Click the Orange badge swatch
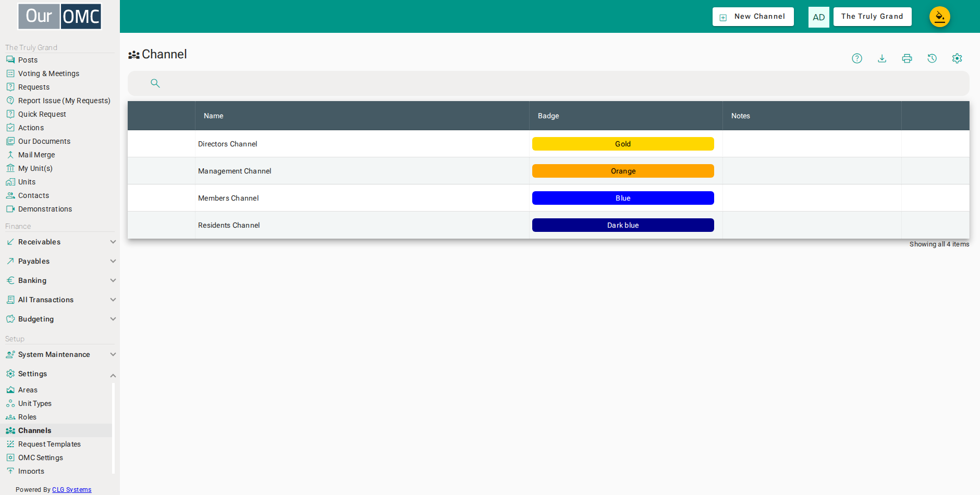The image size is (980, 495). (x=623, y=171)
